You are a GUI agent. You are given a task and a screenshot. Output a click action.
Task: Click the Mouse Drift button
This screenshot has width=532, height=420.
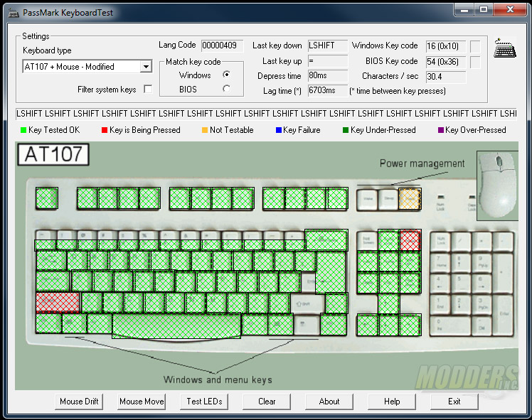(x=79, y=402)
